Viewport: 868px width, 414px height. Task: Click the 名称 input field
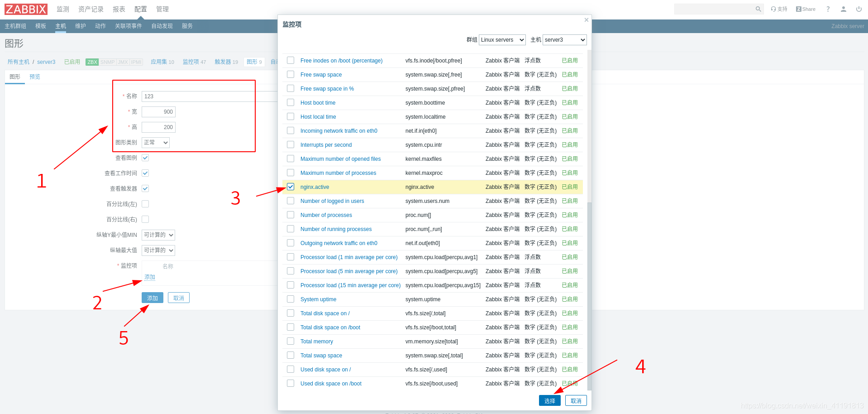tap(210, 96)
